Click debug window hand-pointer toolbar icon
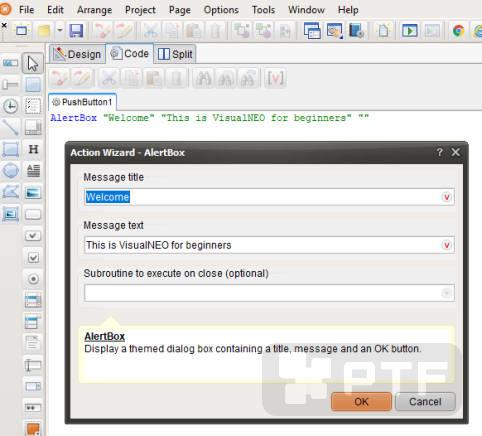Screen dimensions: 482x436 pyautogui.click(x=334, y=31)
